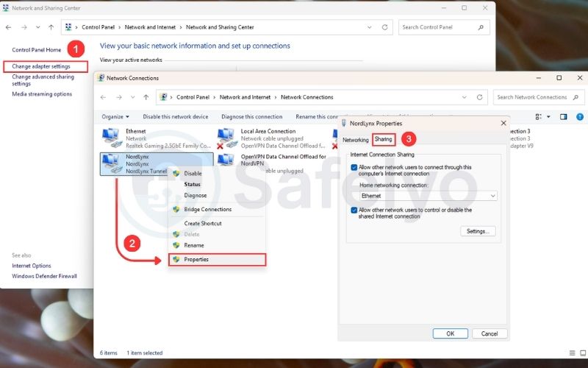The image size is (588, 368).
Task: Go forward in Network Connections window
Action: click(119, 97)
